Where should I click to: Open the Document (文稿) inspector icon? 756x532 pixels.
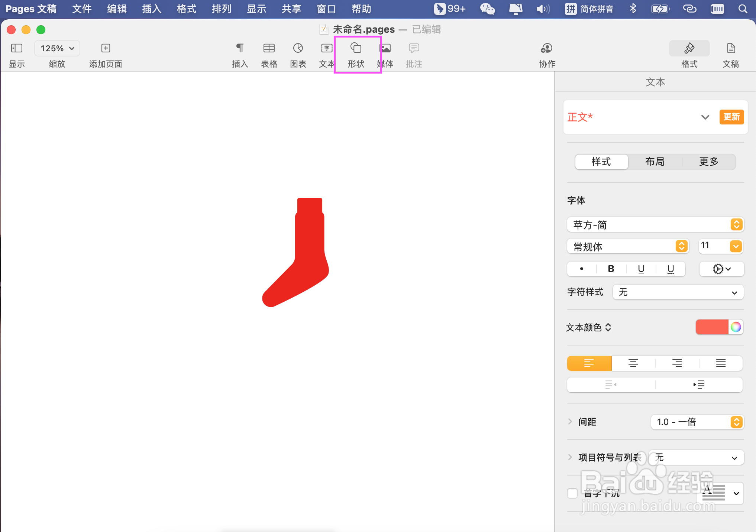click(x=730, y=48)
